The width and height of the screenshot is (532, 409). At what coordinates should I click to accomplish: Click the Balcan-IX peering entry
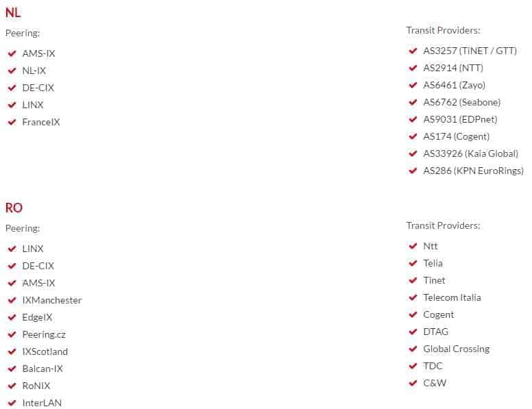(x=43, y=369)
